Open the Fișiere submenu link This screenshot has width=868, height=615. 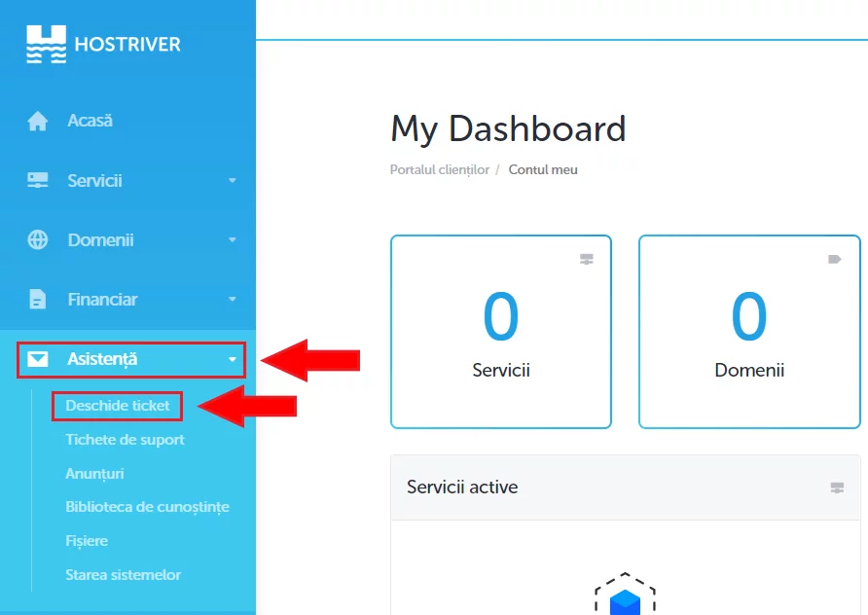tap(87, 541)
